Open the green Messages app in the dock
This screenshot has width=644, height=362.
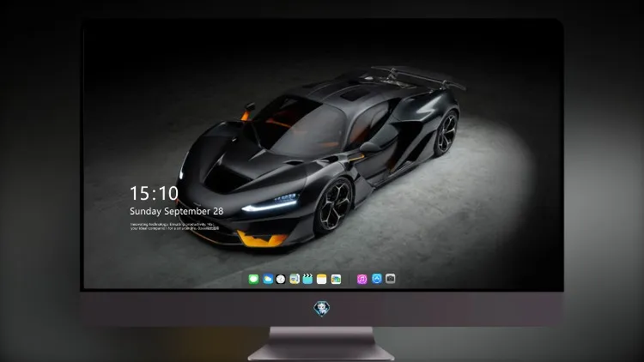253,279
